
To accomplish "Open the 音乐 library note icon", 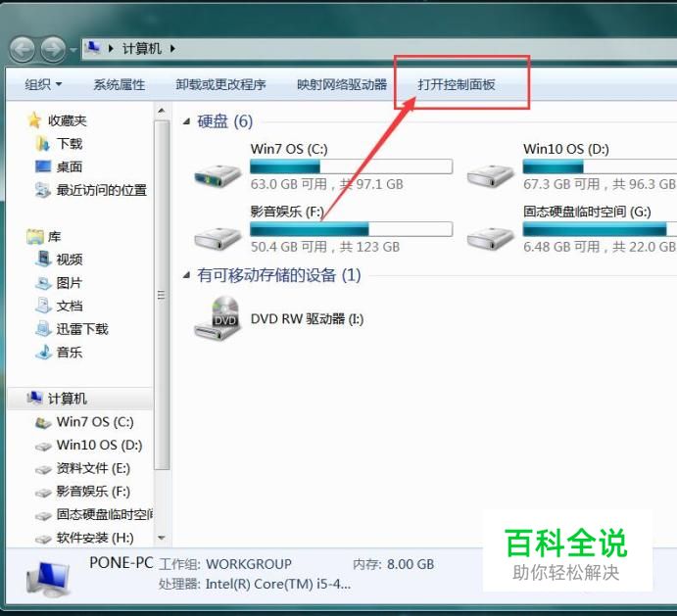I will click(43, 353).
